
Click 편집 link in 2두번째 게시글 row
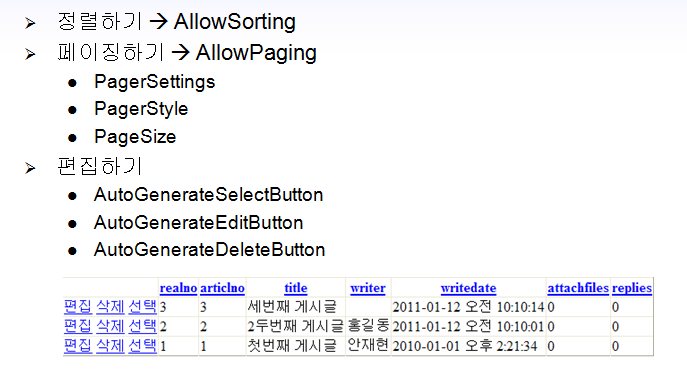coord(78,326)
